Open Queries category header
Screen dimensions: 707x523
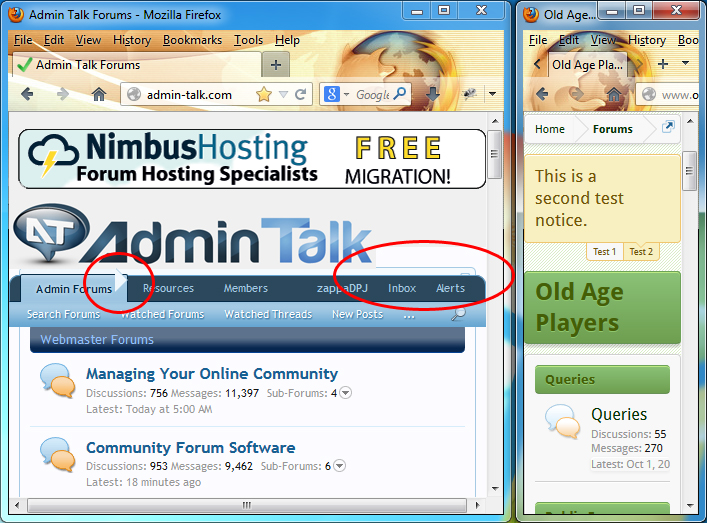click(x=602, y=380)
